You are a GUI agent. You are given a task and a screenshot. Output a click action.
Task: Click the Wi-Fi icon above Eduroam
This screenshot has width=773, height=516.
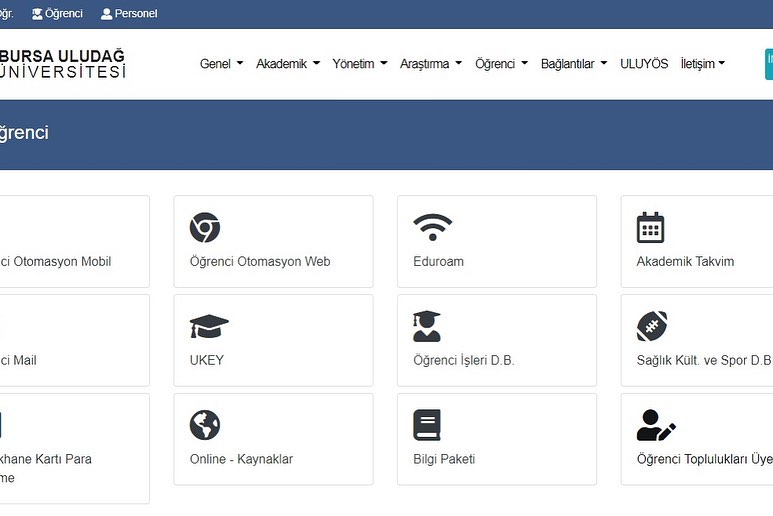[x=432, y=227]
